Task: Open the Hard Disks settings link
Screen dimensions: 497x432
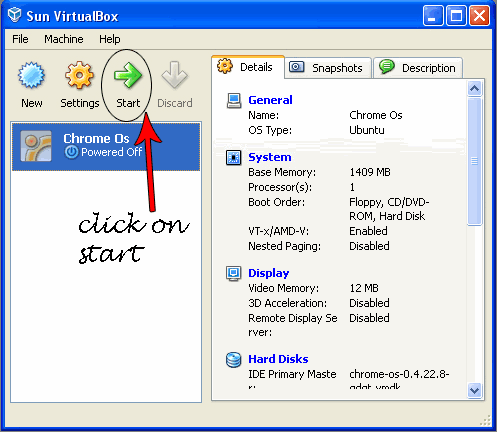Action: pos(278,359)
